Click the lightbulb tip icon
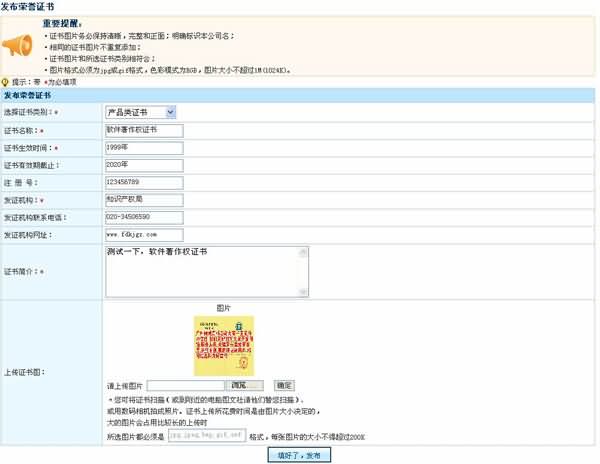This screenshot has height=464, width=600. 6,82
